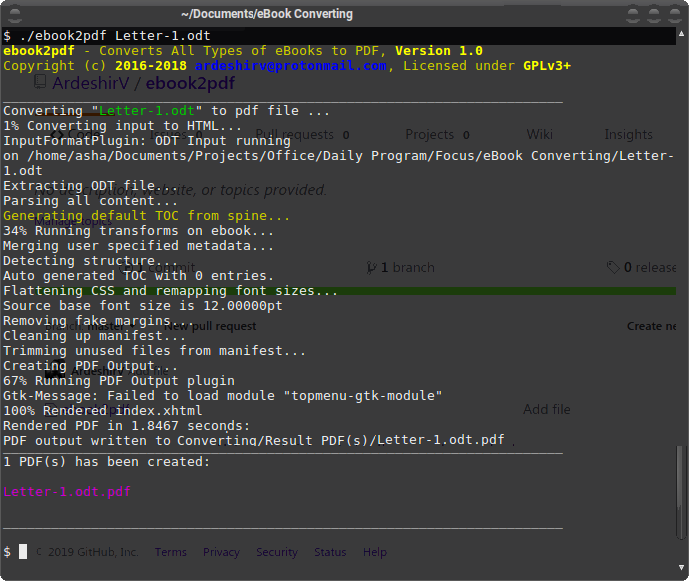This screenshot has height=581, width=689.
Task: Click the command './ebook2pdf Letter-1.odt'
Action: 115,36
